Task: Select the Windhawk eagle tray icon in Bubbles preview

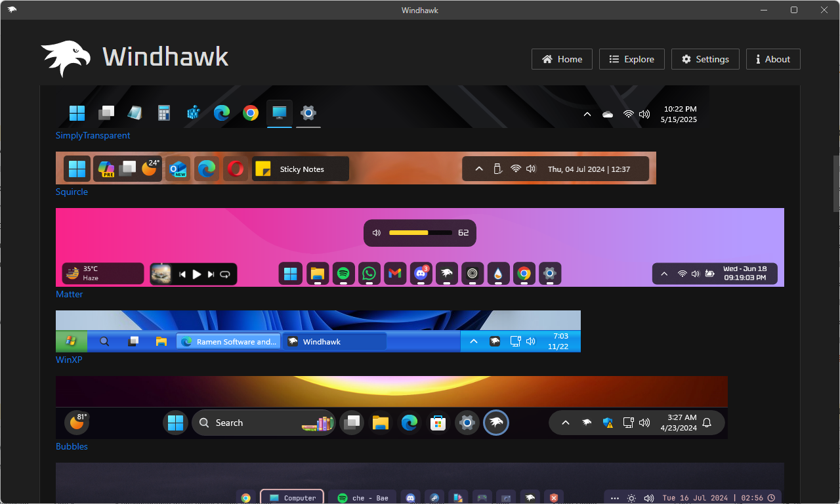Action: coord(586,423)
